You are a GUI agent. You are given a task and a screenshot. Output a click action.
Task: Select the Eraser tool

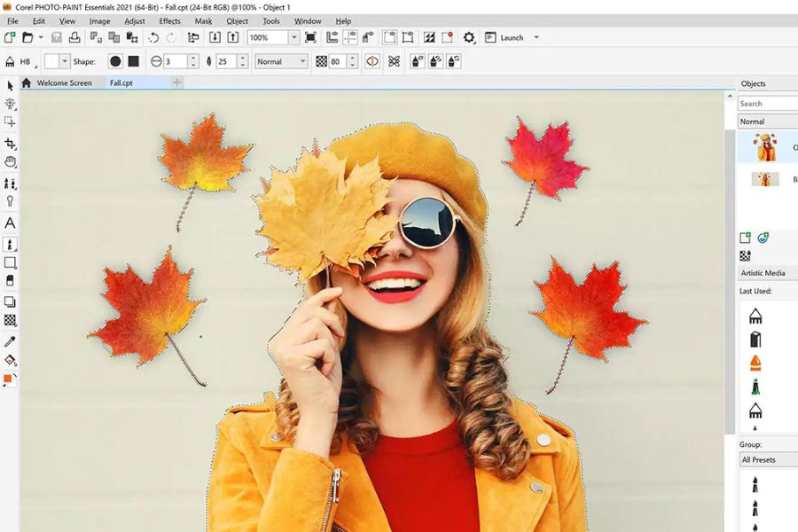coord(10,280)
